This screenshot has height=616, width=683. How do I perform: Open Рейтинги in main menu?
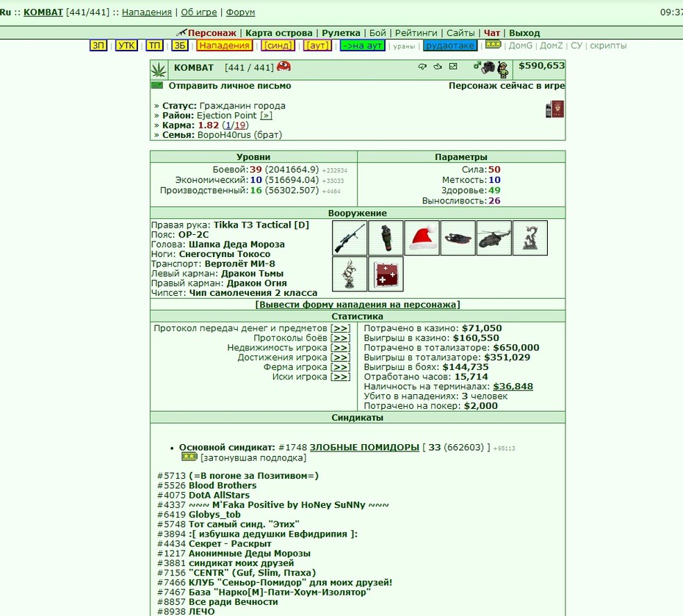(416, 33)
